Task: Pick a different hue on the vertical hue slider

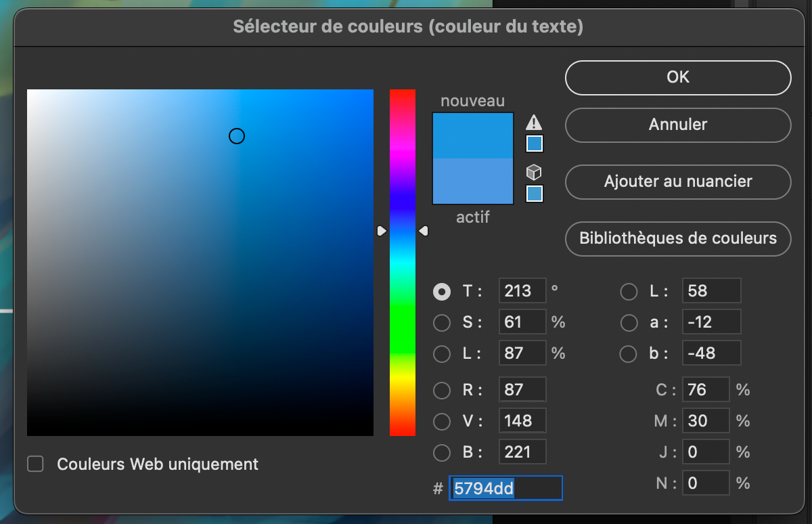Action: point(403,305)
